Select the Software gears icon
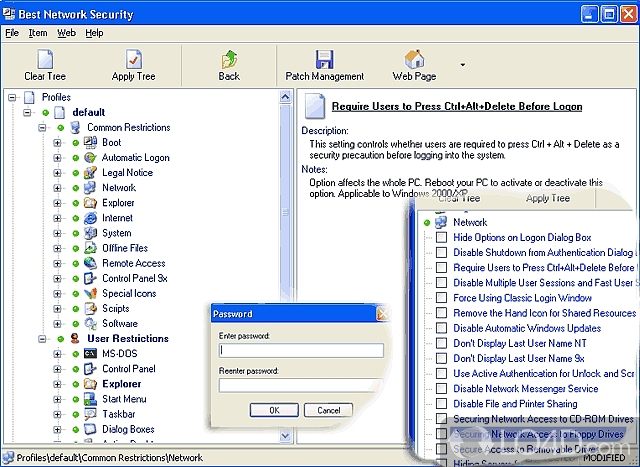Viewport: 640px width, 467px height. [90, 323]
